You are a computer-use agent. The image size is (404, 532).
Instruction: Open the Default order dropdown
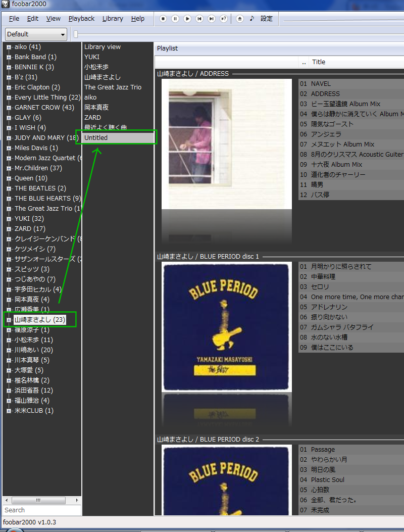(x=36, y=34)
